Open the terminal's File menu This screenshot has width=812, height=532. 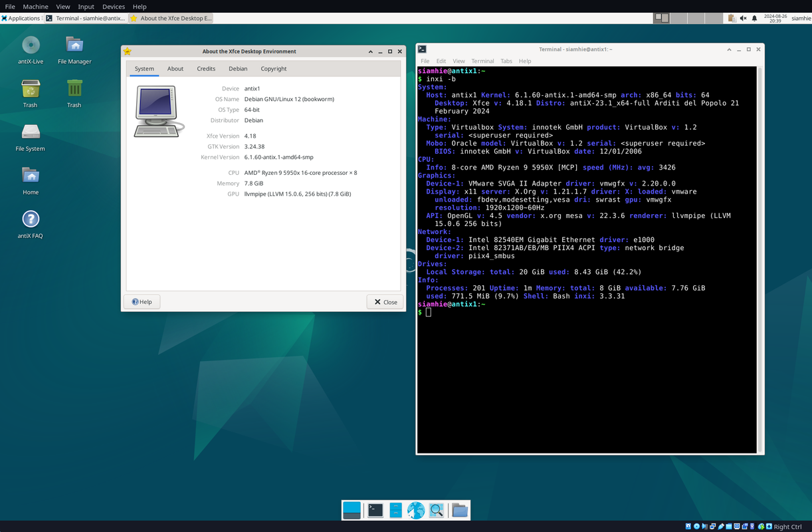pyautogui.click(x=425, y=61)
